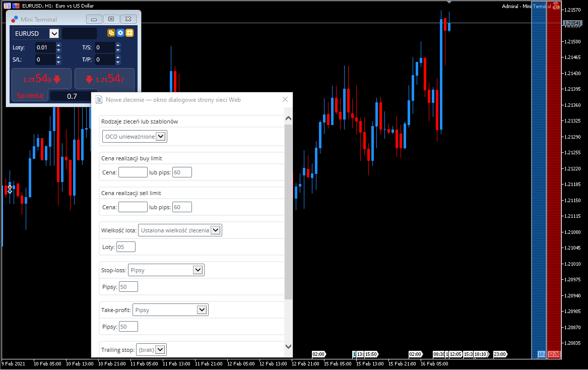Click the Loty field in the dialog
The image size is (588, 370).
pyautogui.click(x=125, y=247)
